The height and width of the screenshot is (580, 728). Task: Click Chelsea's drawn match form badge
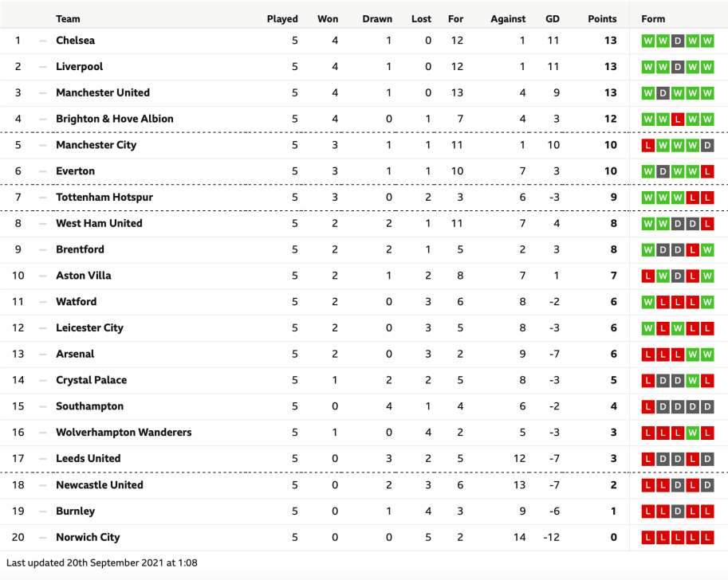[x=678, y=41]
